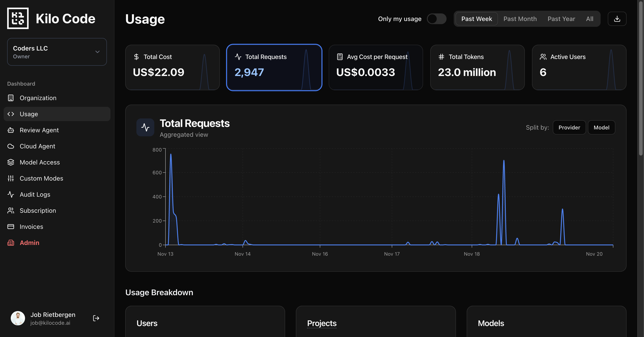Toggle the 'Only my usage' switch
Image resolution: width=644 pixels, height=337 pixels.
point(436,19)
